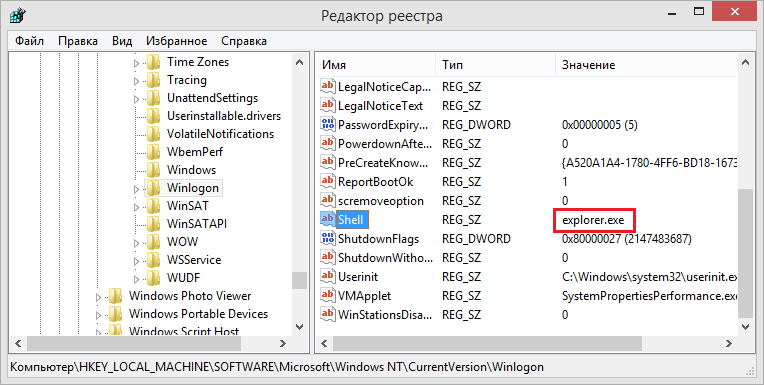Select the WSService key in tree
This screenshot has height=385, width=764.
tap(194, 260)
